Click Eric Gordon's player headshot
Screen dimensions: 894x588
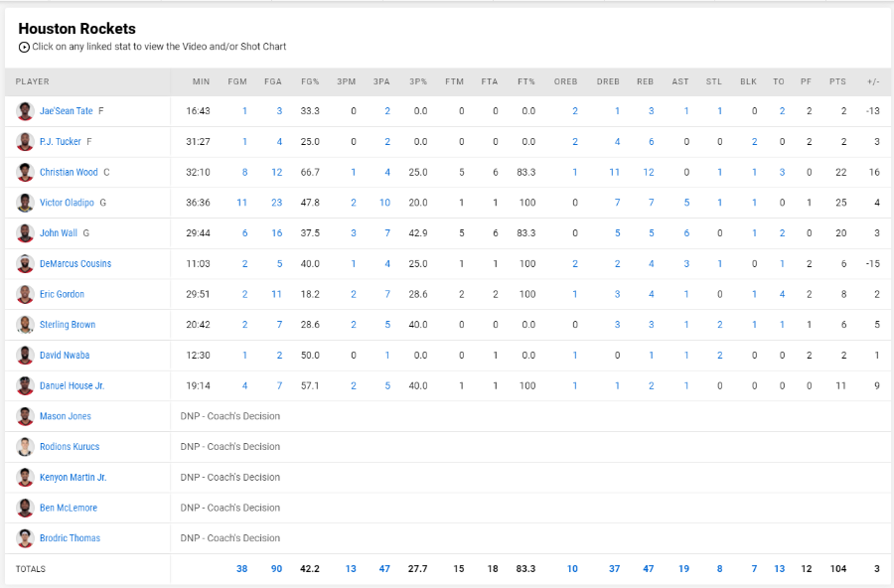coord(25,294)
